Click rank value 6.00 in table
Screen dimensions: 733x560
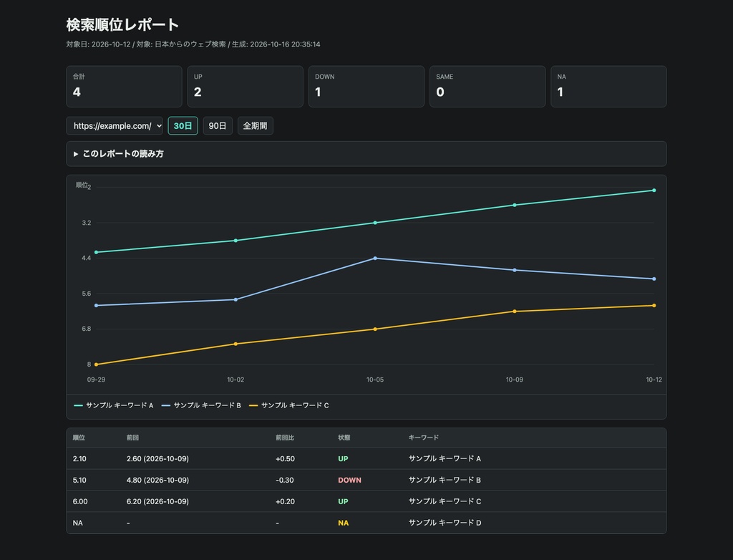(80, 501)
